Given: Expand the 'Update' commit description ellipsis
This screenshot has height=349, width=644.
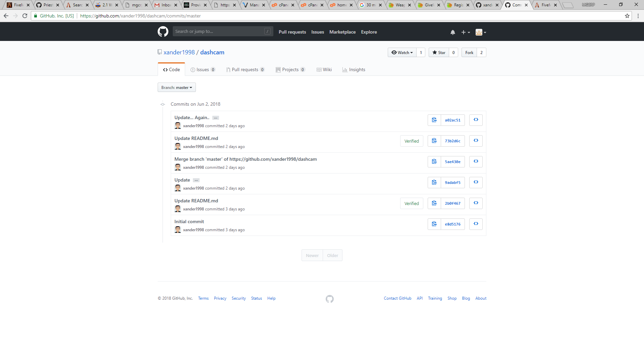Looking at the screenshot, I should point(196,180).
